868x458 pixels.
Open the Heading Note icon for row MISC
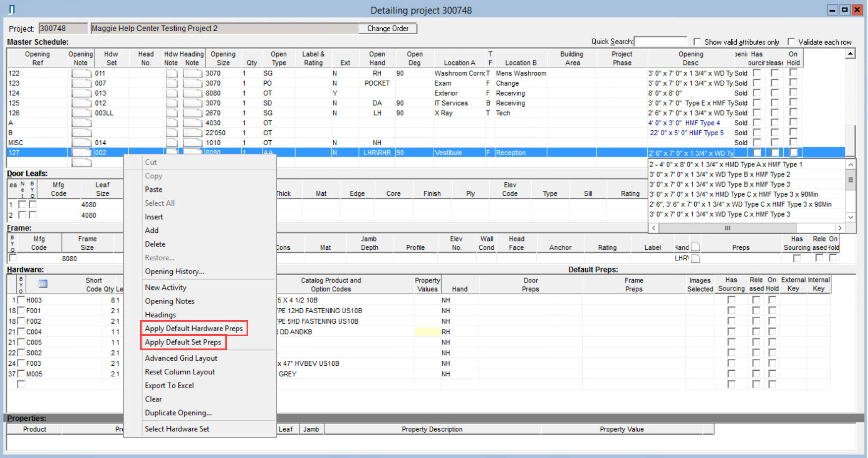(x=192, y=143)
